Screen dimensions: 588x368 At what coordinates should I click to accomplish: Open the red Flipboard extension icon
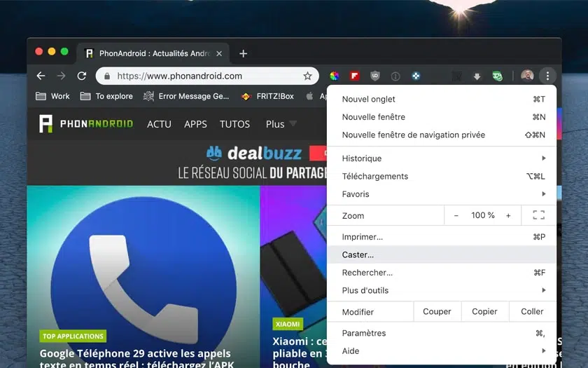tap(355, 76)
